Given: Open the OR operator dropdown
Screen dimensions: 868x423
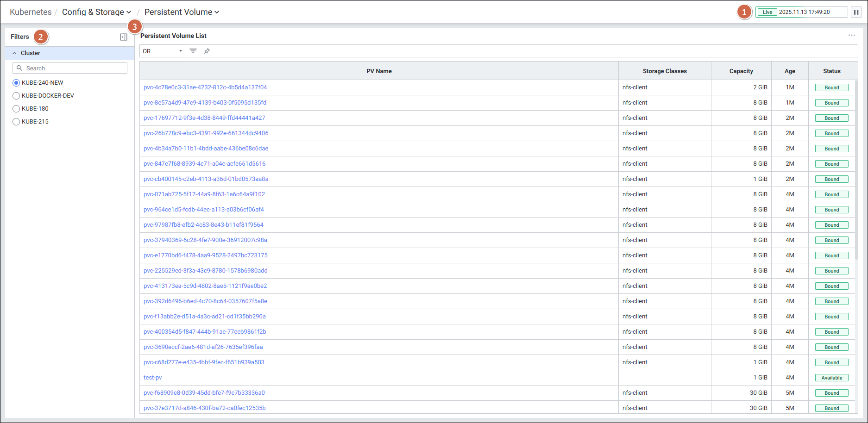Looking at the screenshot, I should tap(163, 51).
